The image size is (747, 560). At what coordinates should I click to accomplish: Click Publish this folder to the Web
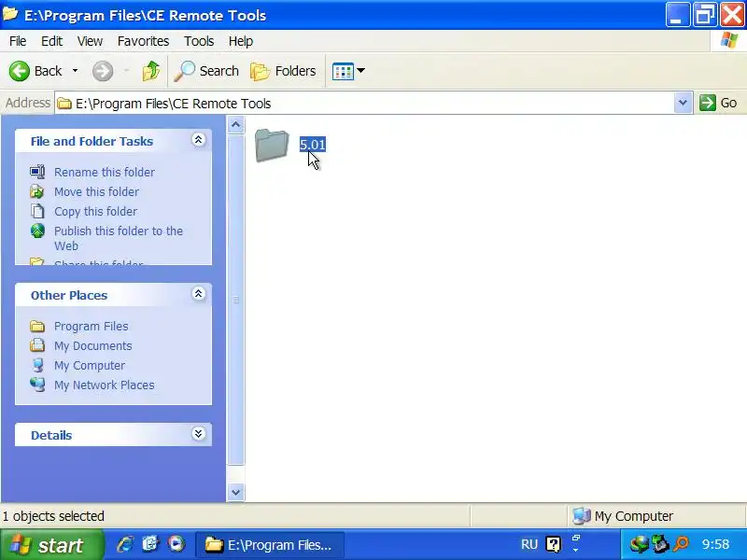[119, 238]
